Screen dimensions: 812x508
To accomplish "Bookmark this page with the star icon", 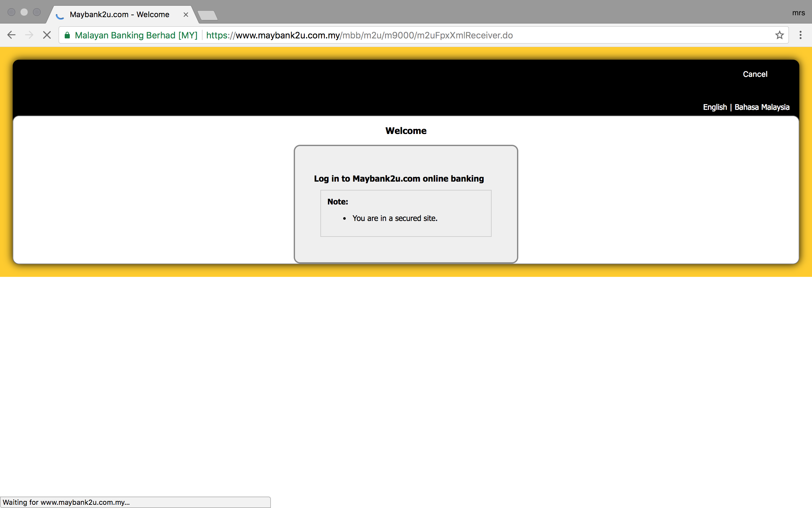I will click(779, 35).
